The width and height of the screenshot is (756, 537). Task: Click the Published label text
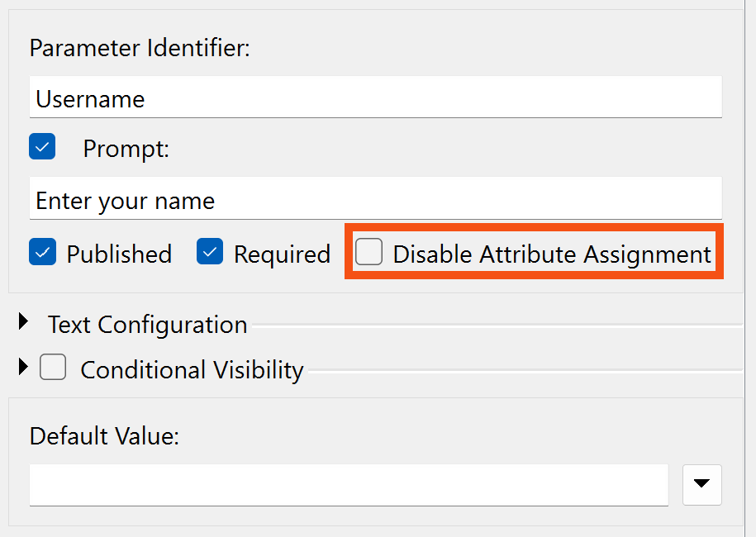[119, 254]
